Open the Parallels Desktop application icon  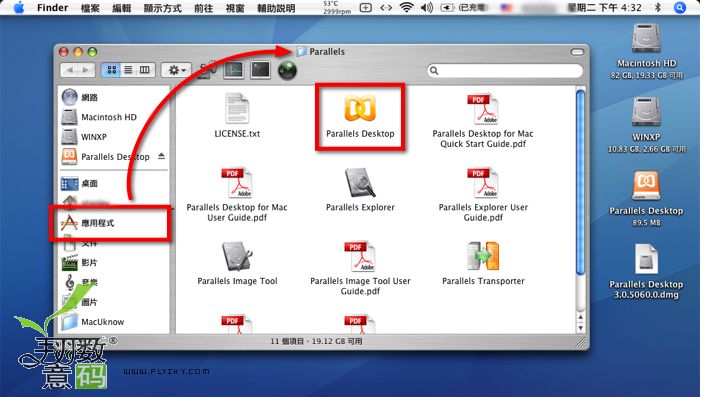pos(360,109)
